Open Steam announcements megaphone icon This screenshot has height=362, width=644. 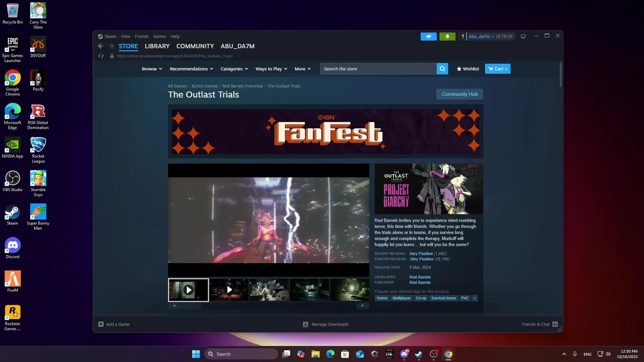(x=429, y=36)
